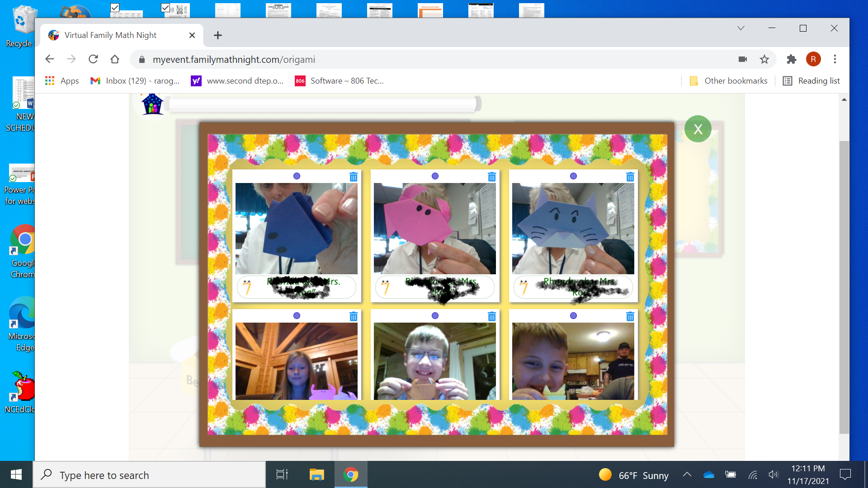868x488 pixels.
Task: Toggle checkbox on second desktop file thumbnail
Action: coord(165,8)
